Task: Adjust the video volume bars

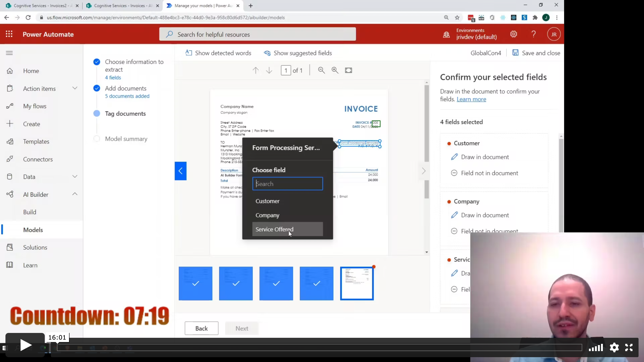Action: point(596,347)
